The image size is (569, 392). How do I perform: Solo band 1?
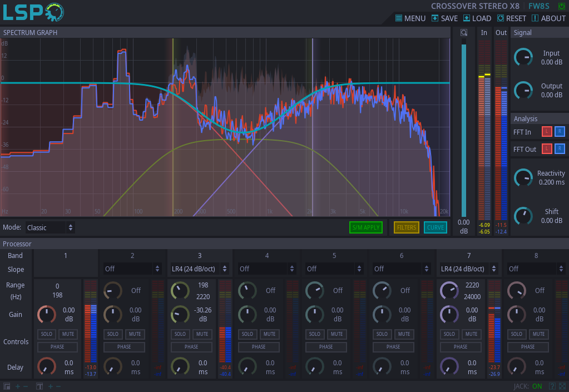coord(47,334)
